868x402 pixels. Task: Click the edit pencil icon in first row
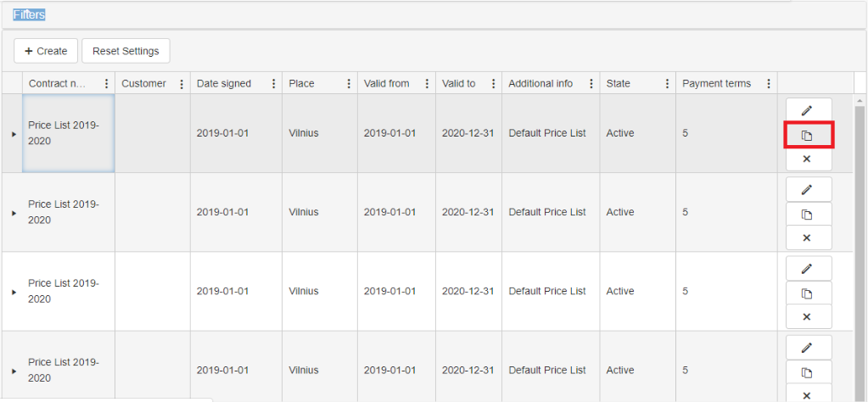point(807,111)
